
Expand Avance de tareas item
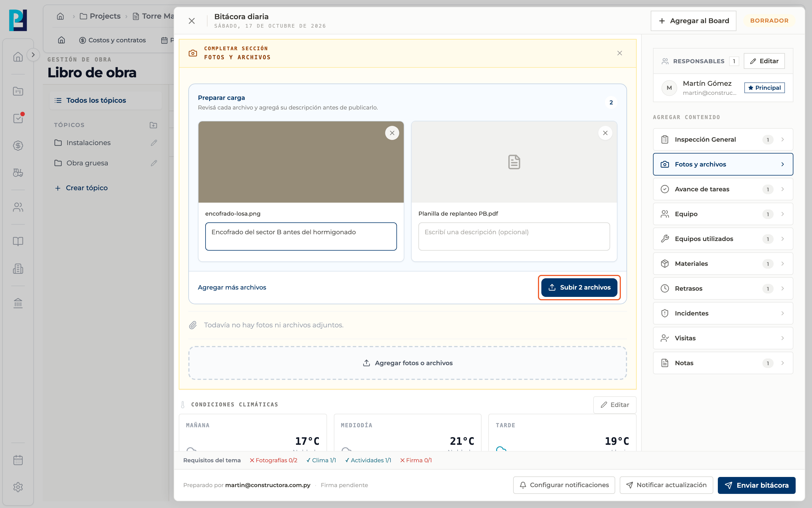coord(723,189)
